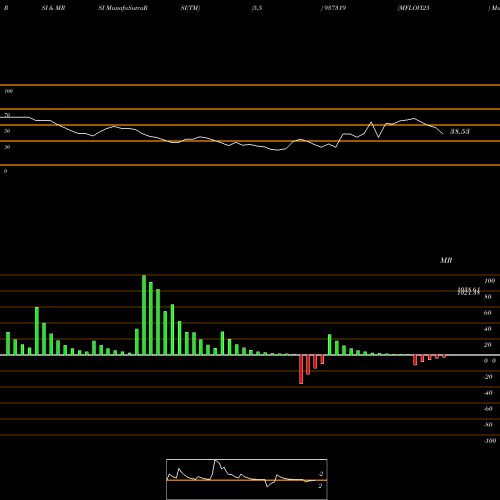The height and width of the screenshot is (500, 500).
Task: Click the MR axis label 60
Action: coord(488,313)
